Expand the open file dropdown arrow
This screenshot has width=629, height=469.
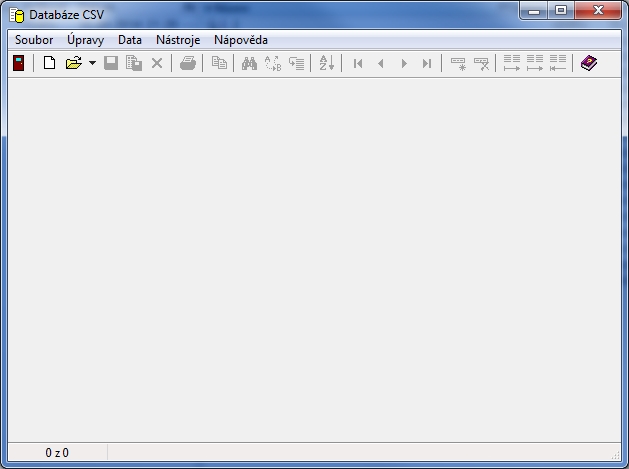(92, 63)
